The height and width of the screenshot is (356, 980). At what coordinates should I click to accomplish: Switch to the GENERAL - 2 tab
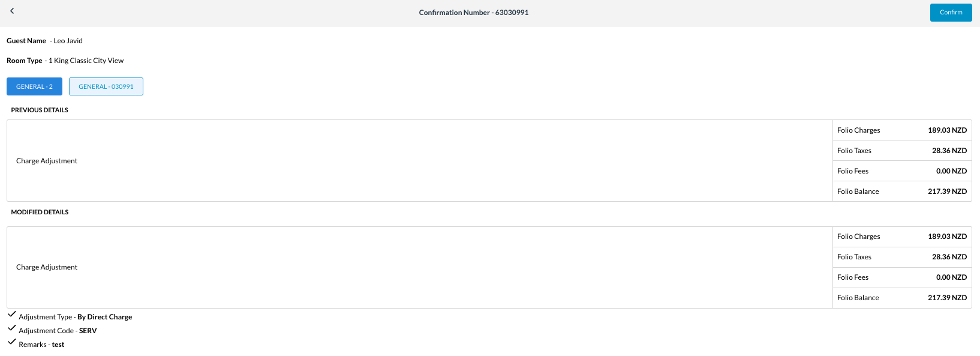(x=34, y=86)
